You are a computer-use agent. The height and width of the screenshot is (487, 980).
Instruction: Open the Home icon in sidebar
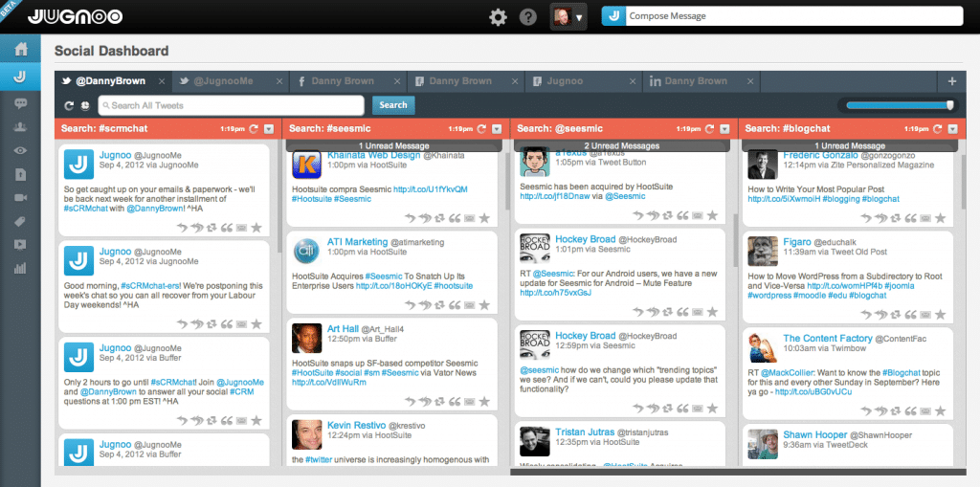(20, 51)
